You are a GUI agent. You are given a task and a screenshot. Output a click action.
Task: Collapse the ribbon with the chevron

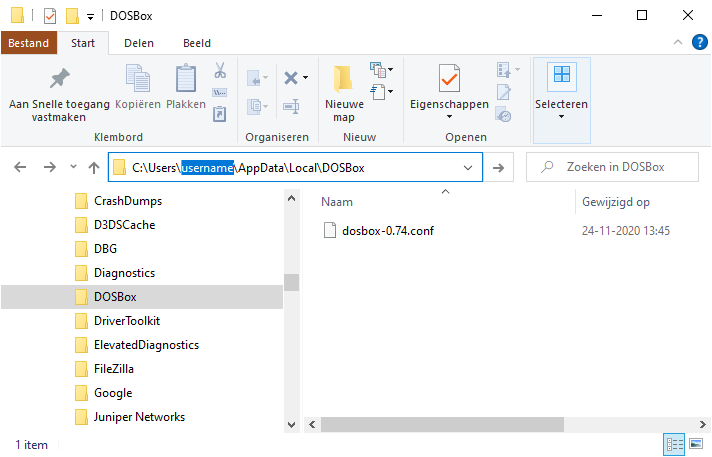[677, 42]
